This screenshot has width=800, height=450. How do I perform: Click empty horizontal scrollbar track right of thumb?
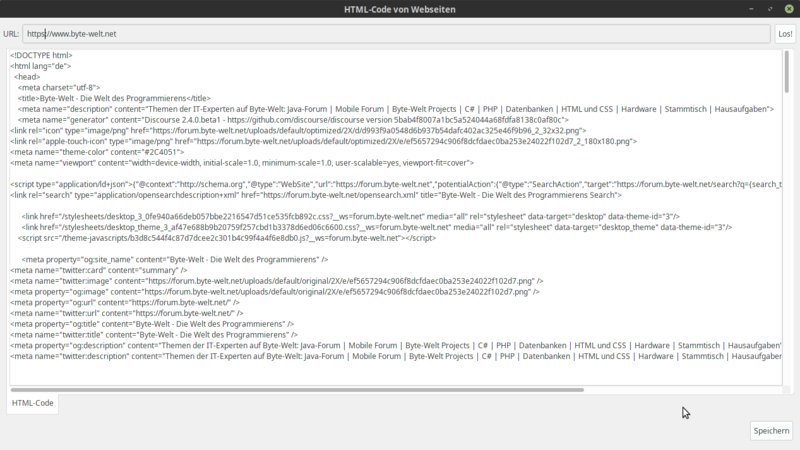[680, 390]
